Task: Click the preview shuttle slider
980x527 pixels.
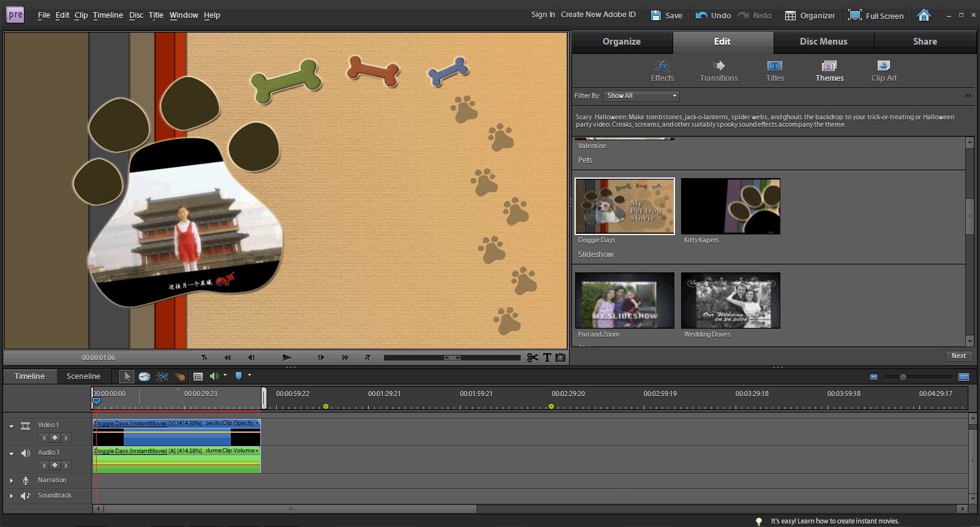Action: point(452,357)
